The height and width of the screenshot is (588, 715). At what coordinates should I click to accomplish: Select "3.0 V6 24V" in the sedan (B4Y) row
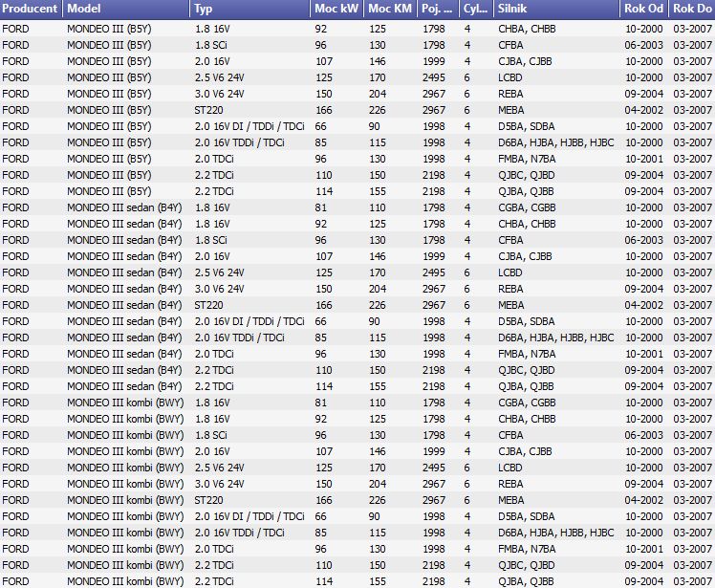(219, 289)
